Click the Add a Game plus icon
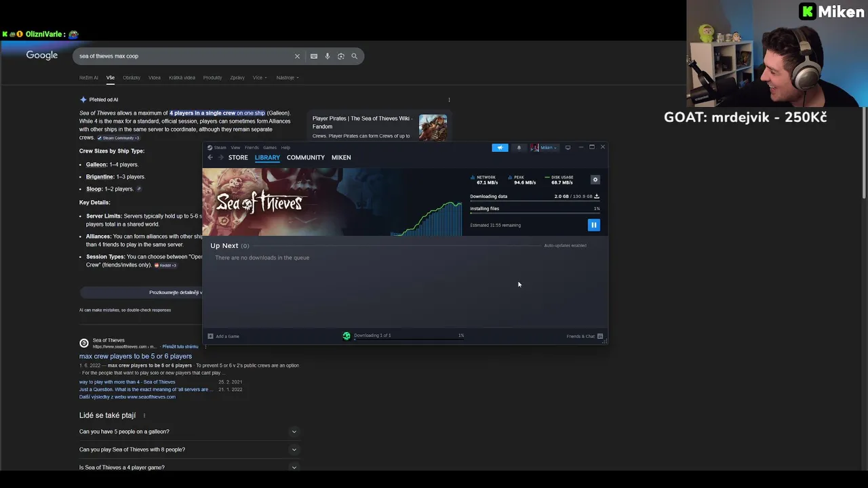868x488 pixels. 210,336
